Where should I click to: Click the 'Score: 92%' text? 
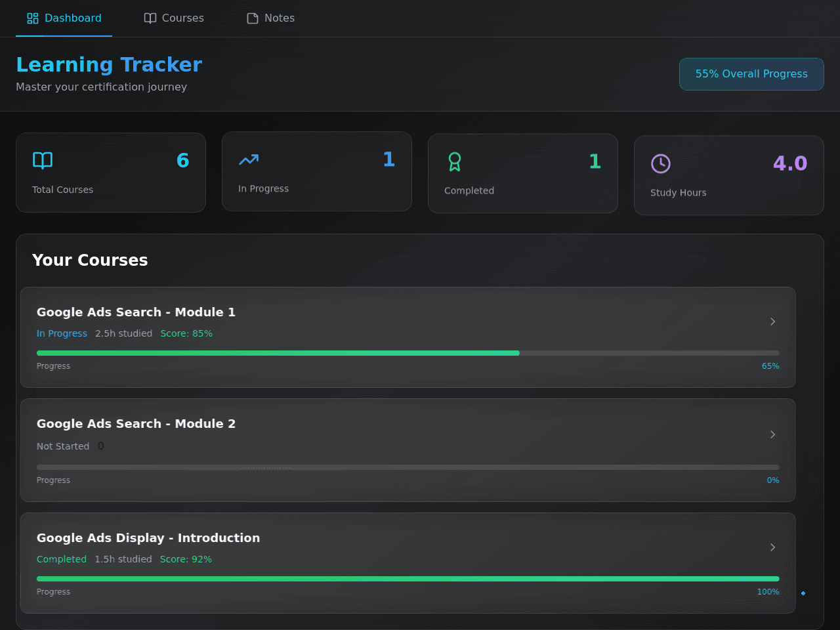186,559
